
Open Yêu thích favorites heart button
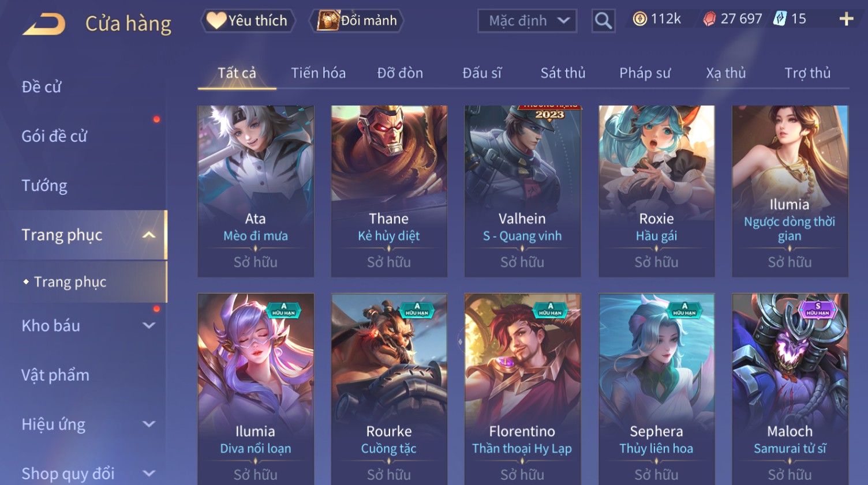click(248, 21)
